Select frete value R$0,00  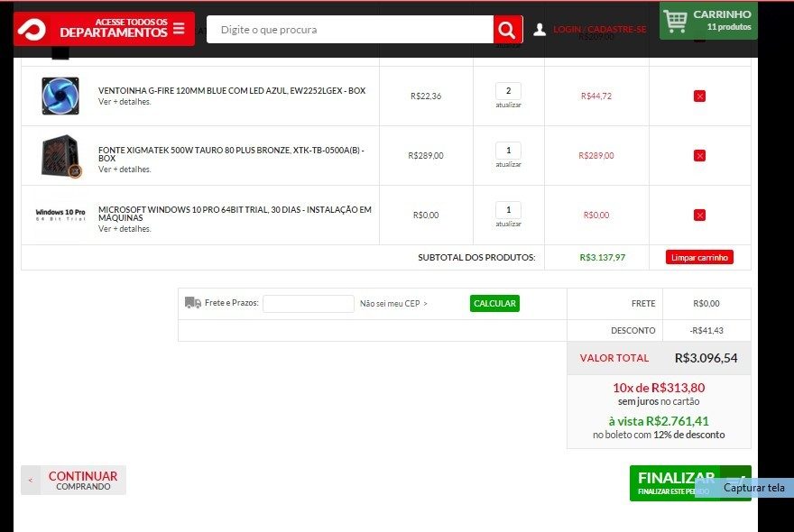tap(706, 303)
